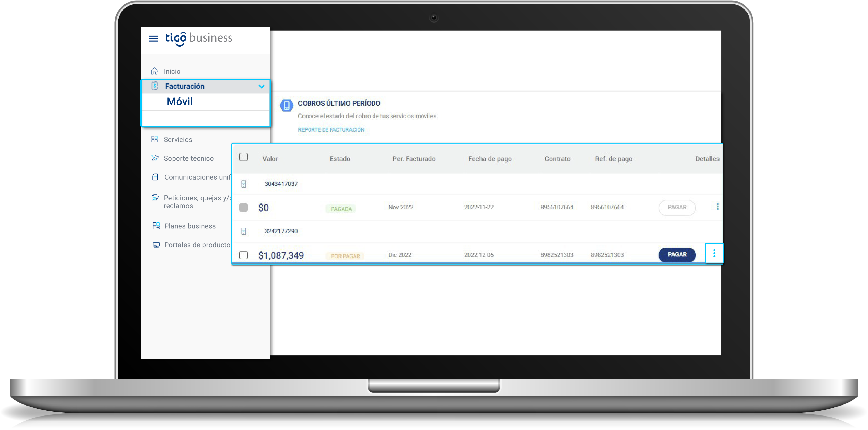868x430 pixels.
Task: Click the phone icon next to 3043417037
Action: click(x=244, y=184)
